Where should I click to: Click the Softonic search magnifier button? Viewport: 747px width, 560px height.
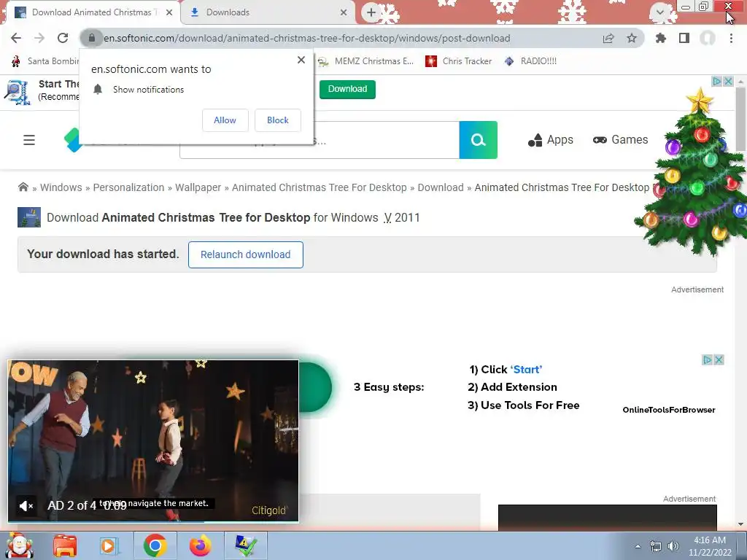pyautogui.click(x=479, y=140)
